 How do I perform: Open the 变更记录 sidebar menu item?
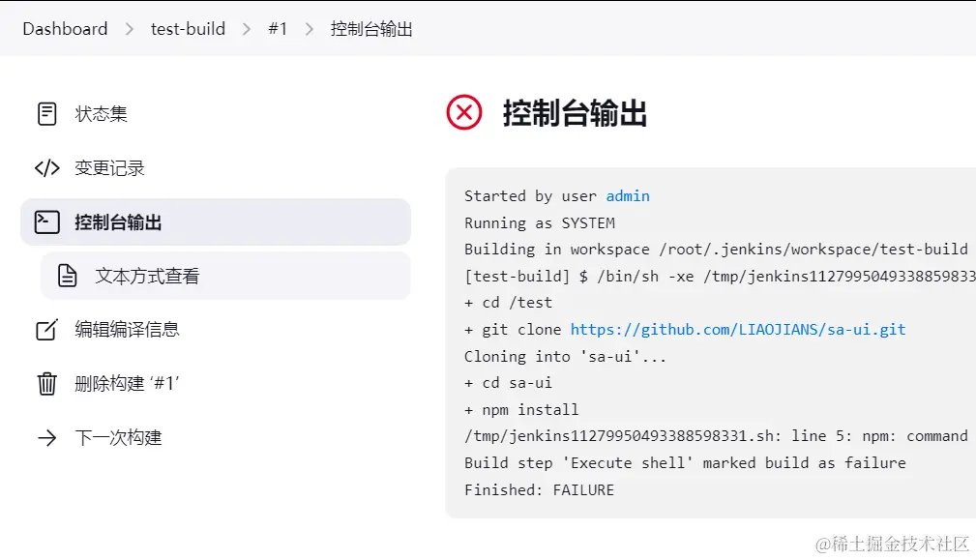coord(109,168)
